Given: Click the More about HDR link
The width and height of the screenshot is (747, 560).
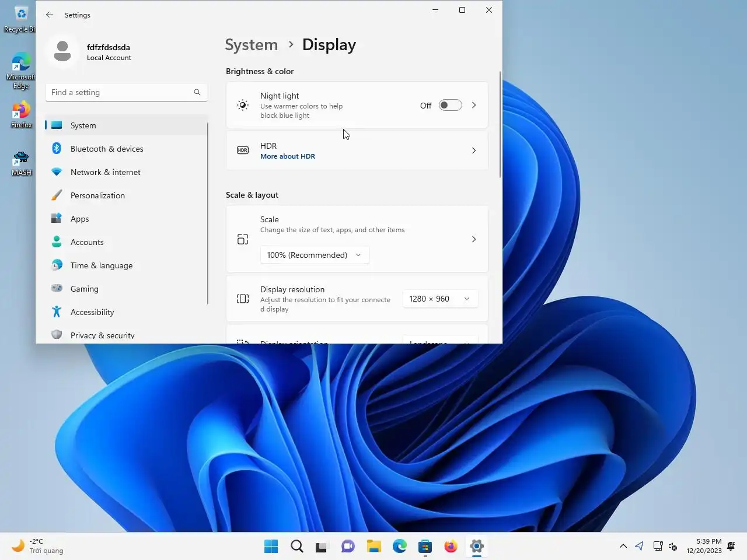Looking at the screenshot, I should pyautogui.click(x=288, y=156).
